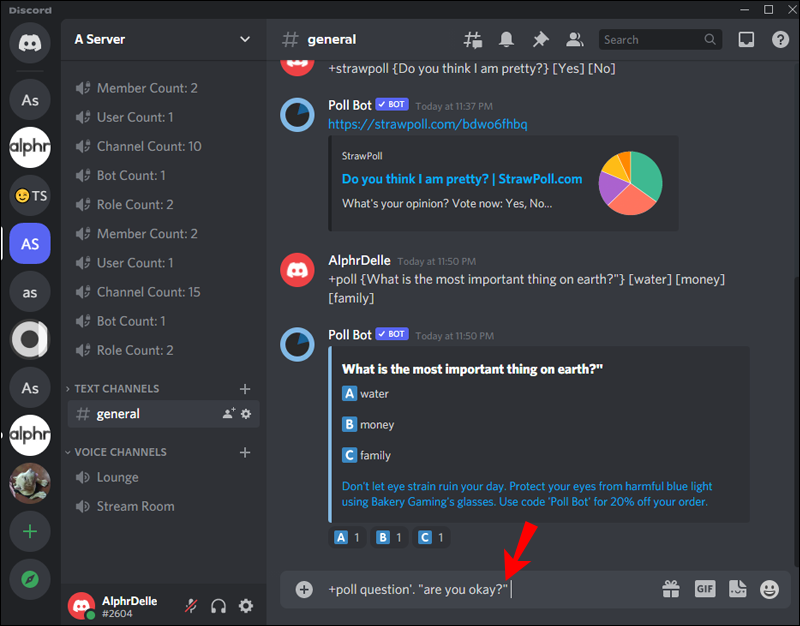This screenshot has width=800, height=626.
Task: Deafen audio using the headphones toggle
Action: [x=219, y=604]
